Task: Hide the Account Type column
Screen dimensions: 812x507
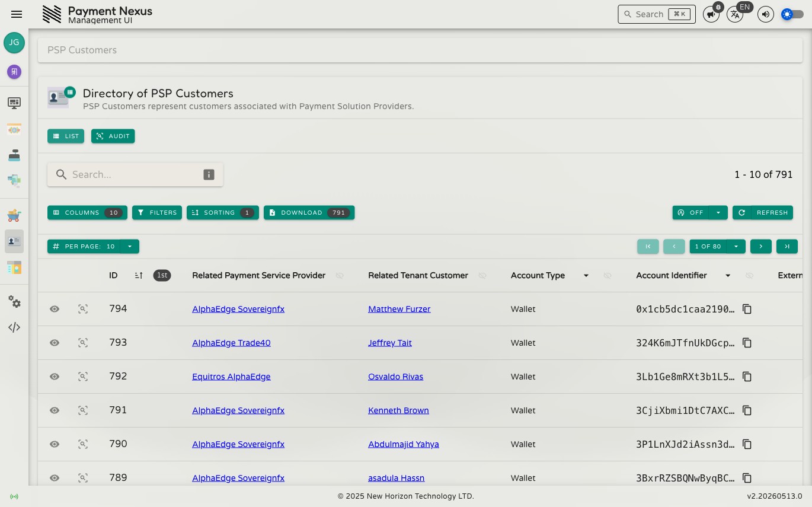Action: 608,276
